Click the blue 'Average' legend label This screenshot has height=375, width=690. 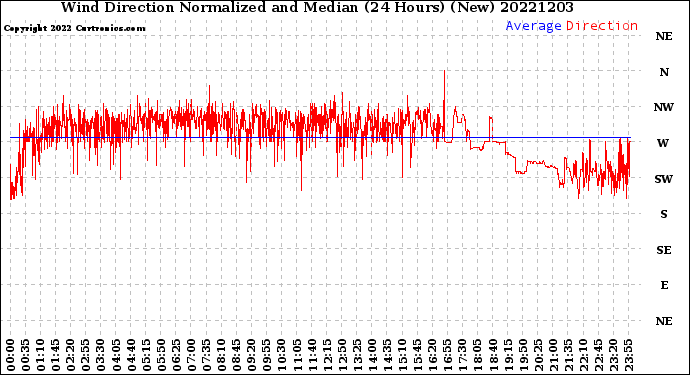533,26
